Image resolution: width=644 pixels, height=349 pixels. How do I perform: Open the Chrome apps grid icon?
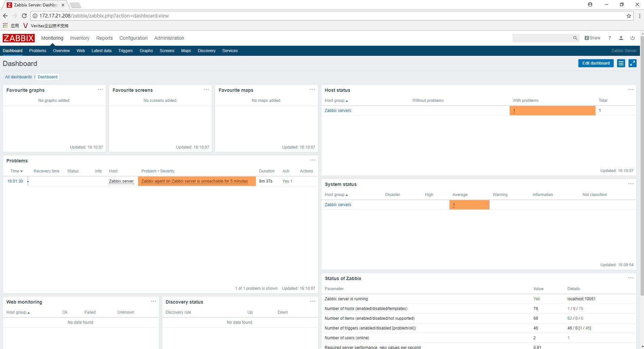pos(5,26)
